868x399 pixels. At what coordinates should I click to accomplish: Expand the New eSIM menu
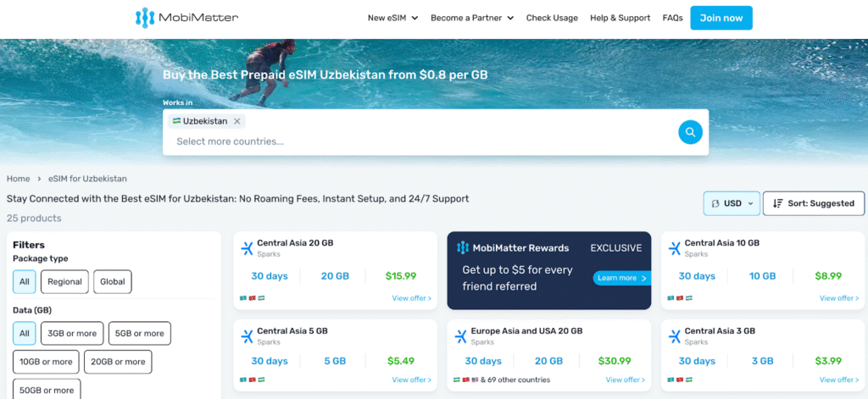(392, 18)
